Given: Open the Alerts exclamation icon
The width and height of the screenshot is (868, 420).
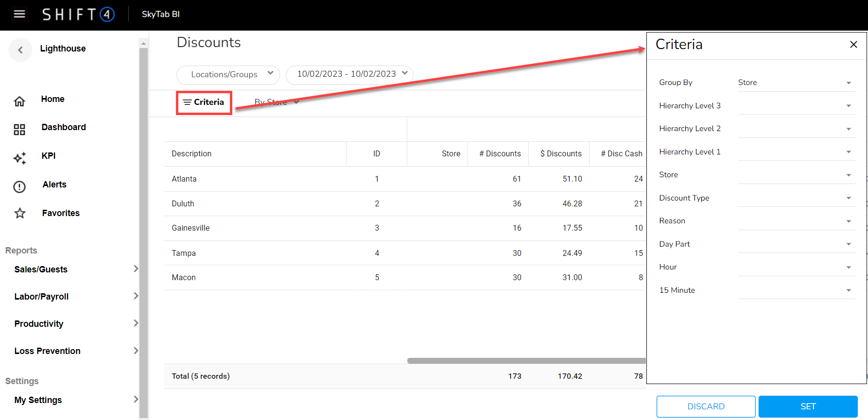Looking at the screenshot, I should 19,186.
